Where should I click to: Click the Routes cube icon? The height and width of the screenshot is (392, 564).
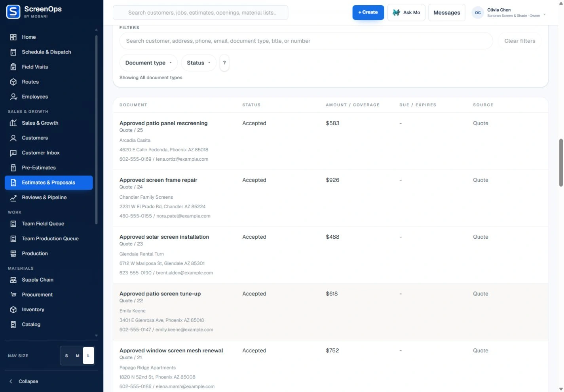tap(13, 82)
